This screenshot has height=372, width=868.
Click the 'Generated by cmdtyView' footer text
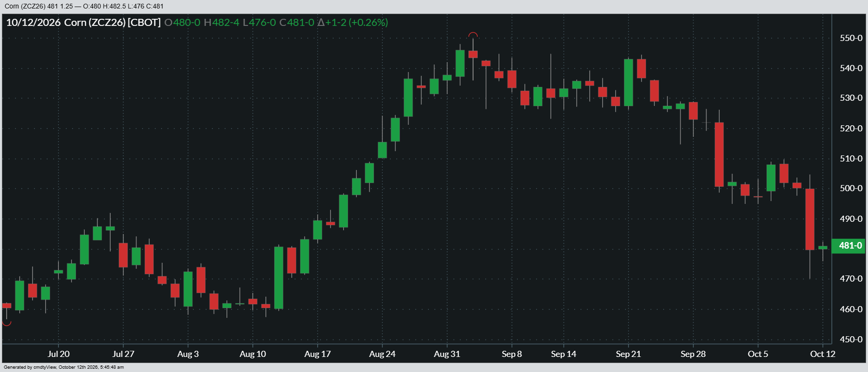[x=64, y=367]
